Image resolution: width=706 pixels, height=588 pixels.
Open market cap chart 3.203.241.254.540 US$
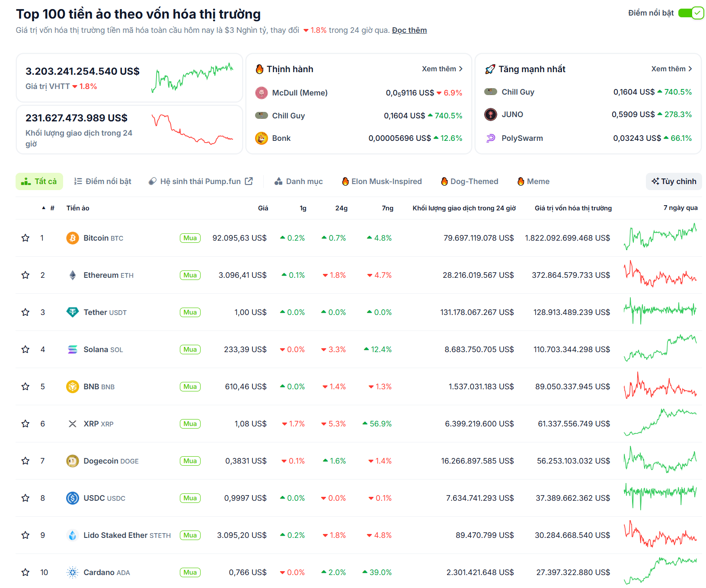click(192, 78)
